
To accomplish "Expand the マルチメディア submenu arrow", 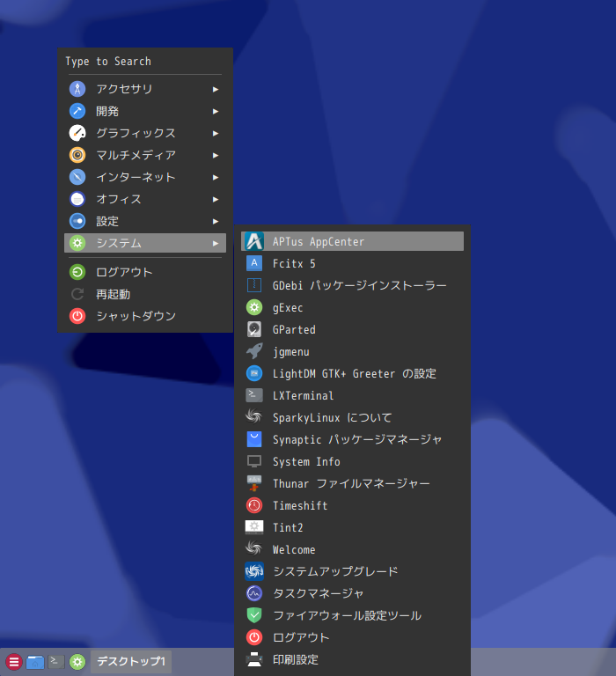I will coord(216,155).
